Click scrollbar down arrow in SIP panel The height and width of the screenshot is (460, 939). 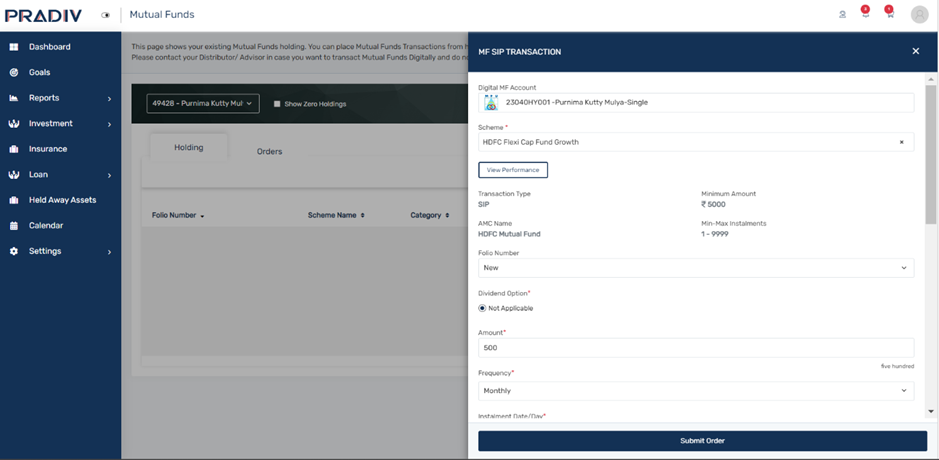click(x=931, y=411)
